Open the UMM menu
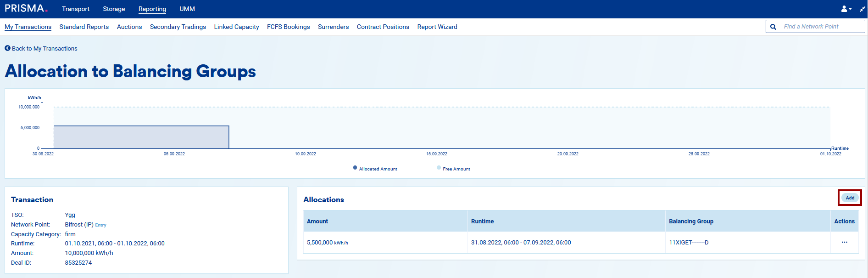 (187, 9)
